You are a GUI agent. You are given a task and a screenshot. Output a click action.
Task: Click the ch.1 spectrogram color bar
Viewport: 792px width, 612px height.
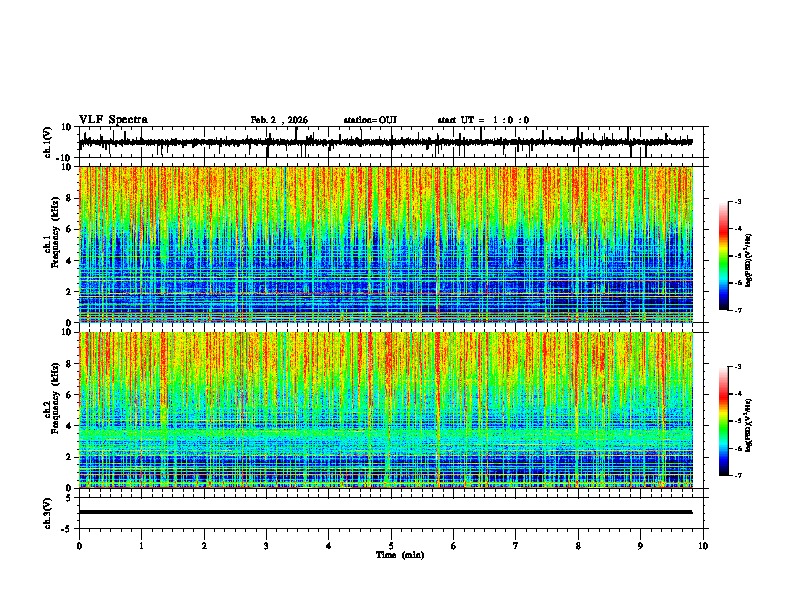click(724, 256)
